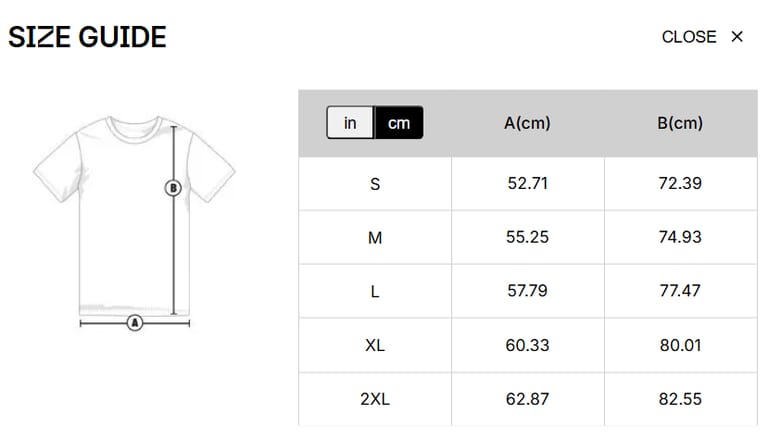Click the CLOSE text button
The width and height of the screenshot is (768, 439).
click(x=689, y=37)
